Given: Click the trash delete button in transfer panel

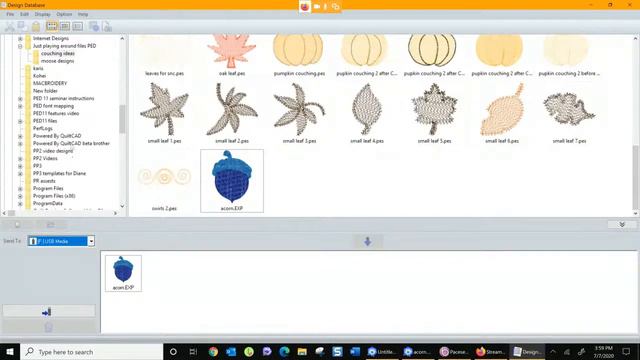Looking at the screenshot, I should click(x=49, y=327).
